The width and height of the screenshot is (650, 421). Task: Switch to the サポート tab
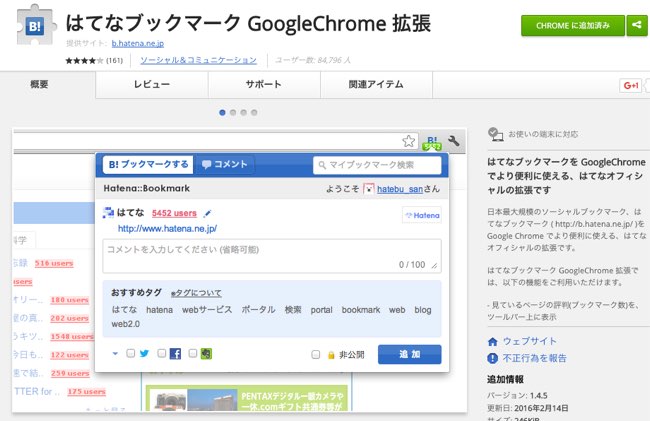(264, 85)
